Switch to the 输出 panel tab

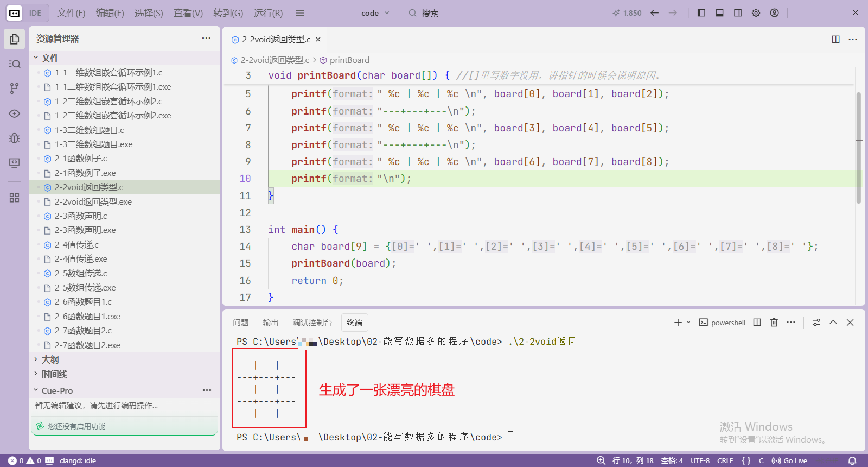(270, 323)
